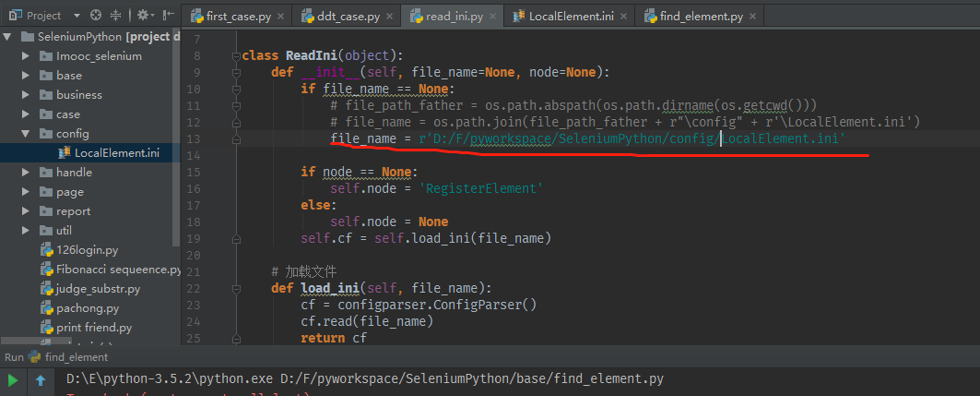The image size is (980, 396).
Task: Click the LocalElement.ini file icon in tree
Action: 64,152
